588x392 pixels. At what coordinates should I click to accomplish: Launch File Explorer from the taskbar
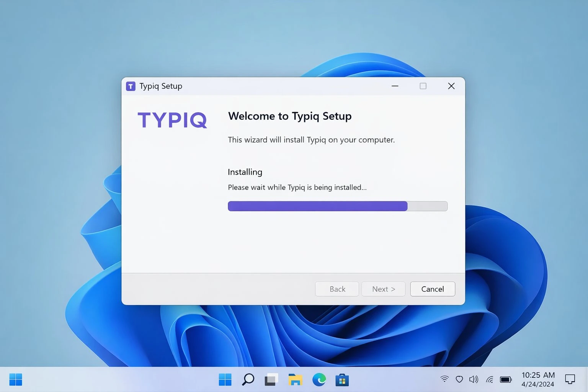pyautogui.click(x=295, y=379)
